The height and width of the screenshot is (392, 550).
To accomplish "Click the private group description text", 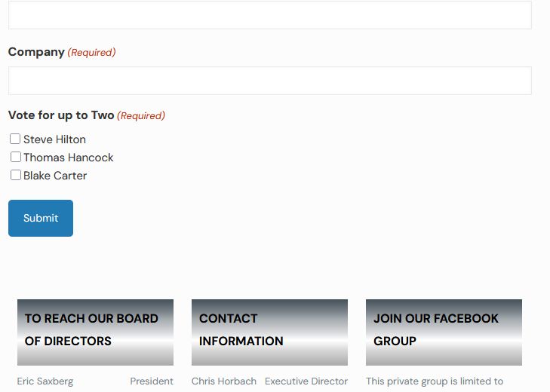I will pyautogui.click(x=435, y=381).
